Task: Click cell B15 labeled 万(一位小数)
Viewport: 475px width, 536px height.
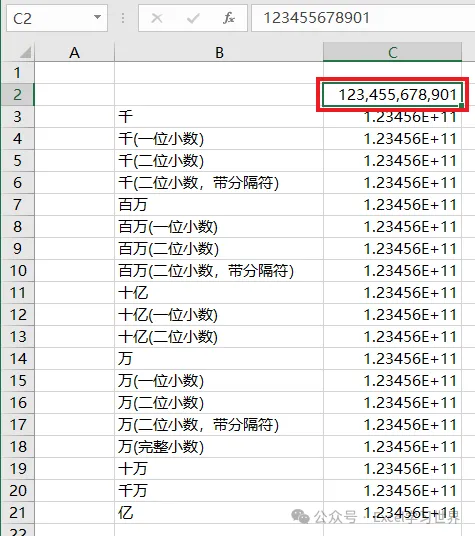Action: [219, 380]
